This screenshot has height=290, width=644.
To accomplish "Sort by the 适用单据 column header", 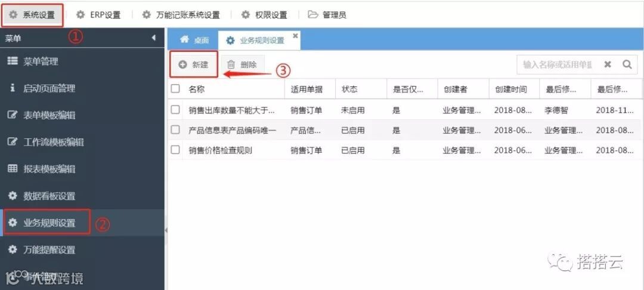I will [310, 89].
